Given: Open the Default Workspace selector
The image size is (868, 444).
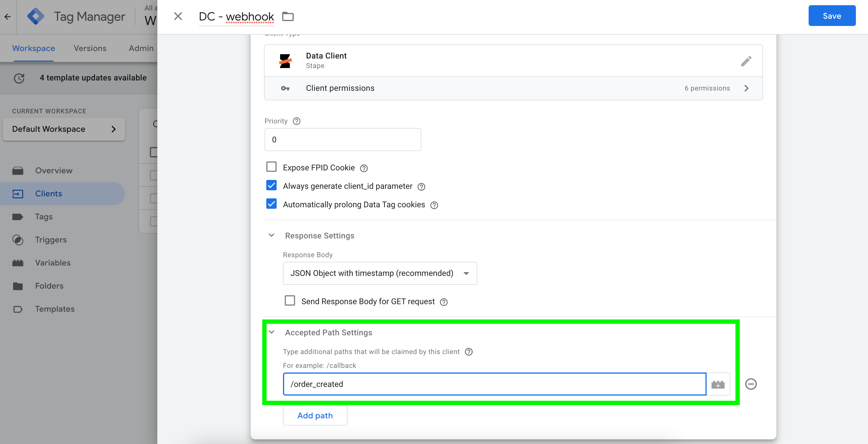Looking at the screenshot, I should (64, 129).
